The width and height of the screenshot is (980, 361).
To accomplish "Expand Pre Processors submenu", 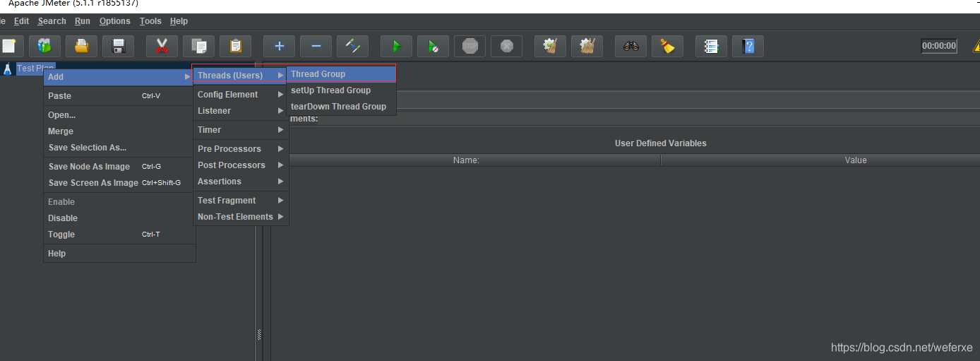I will [x=240, y=149].
